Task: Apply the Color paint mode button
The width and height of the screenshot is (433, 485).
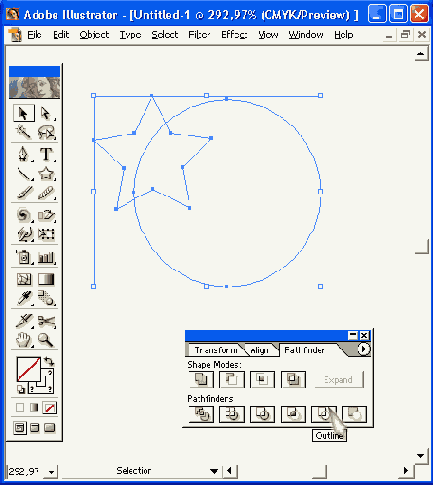Action: (x=20, y=407)
